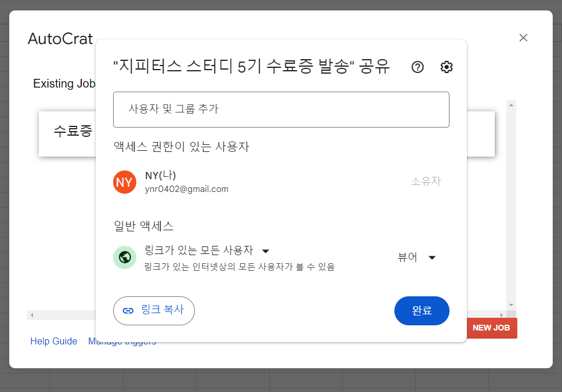Expand the general access level selector arrow

click(265, 251)
